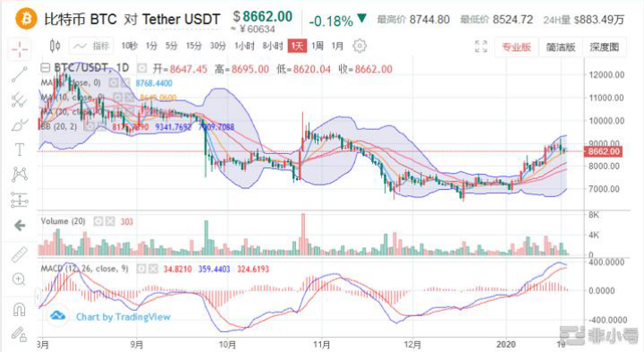This screenshot has width=644, height=352.
Task: Switch to the 30分 timeframe
Action: pyautogui.click(x=217, y=46)
